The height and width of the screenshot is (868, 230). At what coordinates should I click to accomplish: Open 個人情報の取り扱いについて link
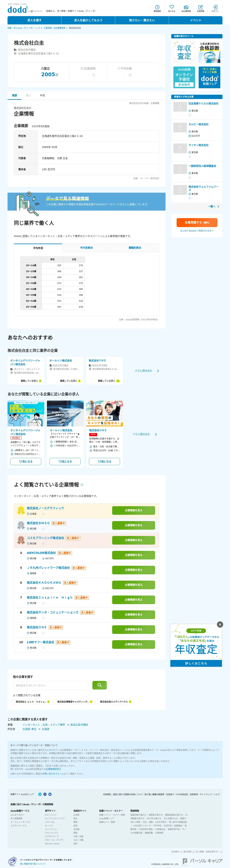(33, 864)
